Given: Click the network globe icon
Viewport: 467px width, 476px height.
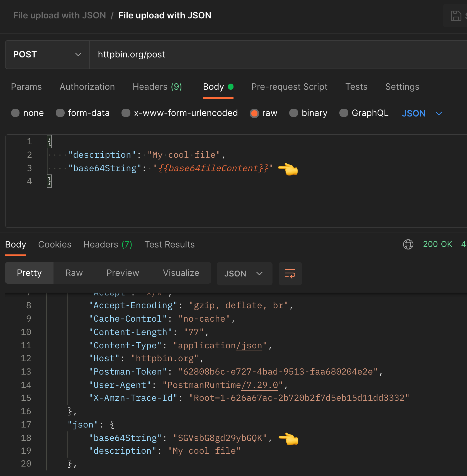Looking at the screenshot, I should pyautogui.click(x=408, y=244).
